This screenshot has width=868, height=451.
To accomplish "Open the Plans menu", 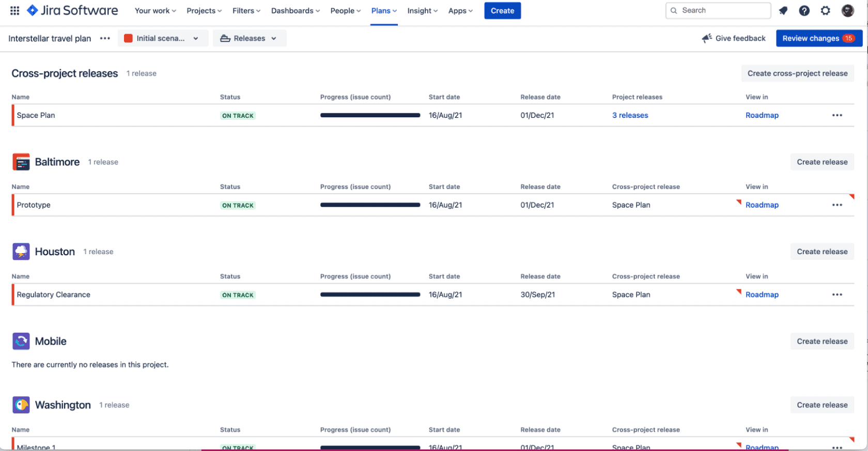I will [x=383, y=10].
